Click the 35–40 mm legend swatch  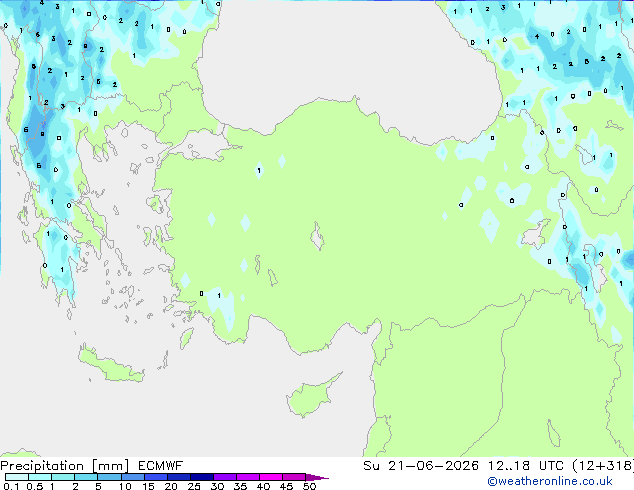point(247,477)
